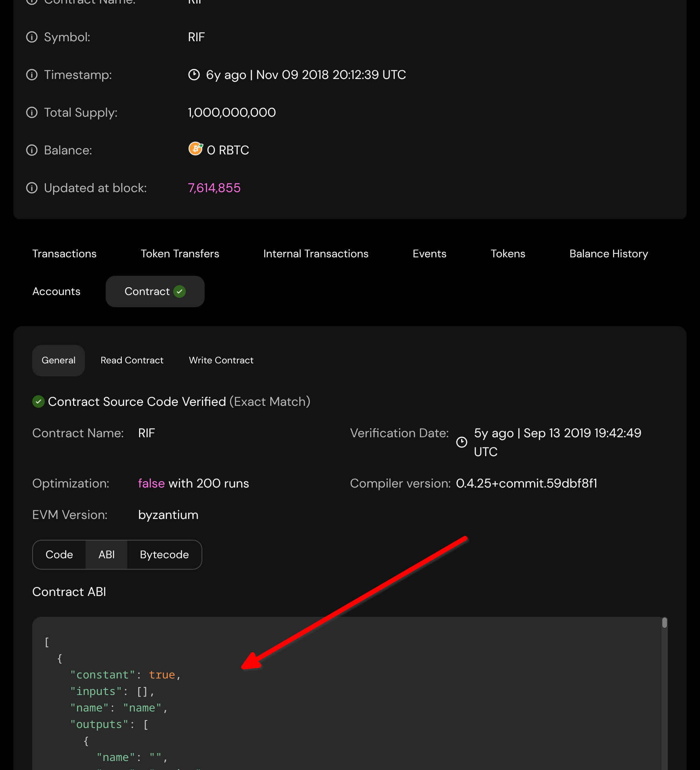Click the info icon beside Symbol
Image resolution: width=700 pixels, height=770 pixels.
(x=32, y=37)
